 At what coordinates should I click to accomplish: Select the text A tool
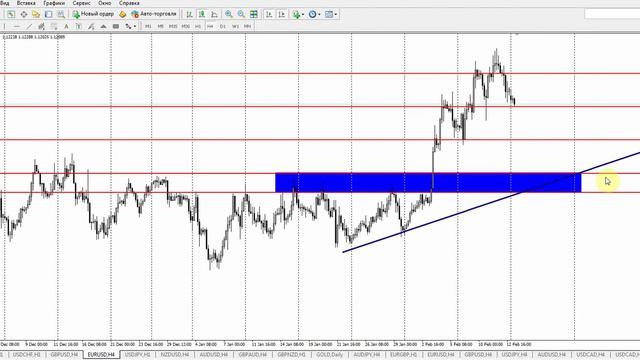(66, 26)
